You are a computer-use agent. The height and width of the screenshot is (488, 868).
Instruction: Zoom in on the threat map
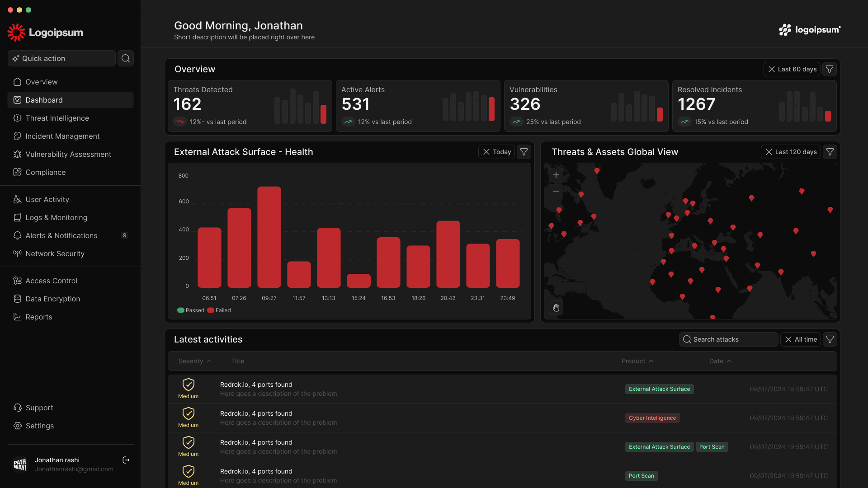(x=556, y=175)
